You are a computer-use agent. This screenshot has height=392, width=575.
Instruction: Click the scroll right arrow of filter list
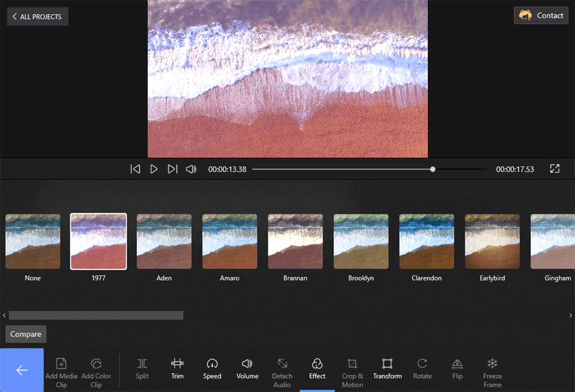570,315
